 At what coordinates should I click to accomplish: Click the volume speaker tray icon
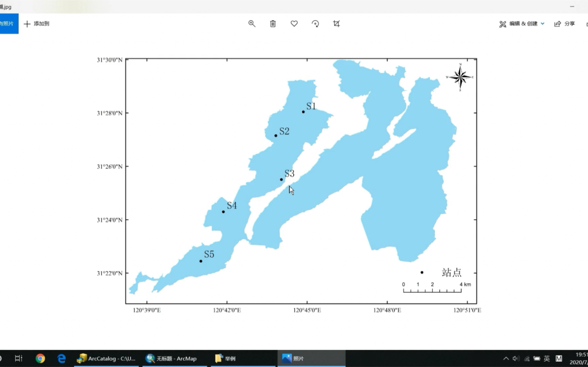[x=516, y=358]
